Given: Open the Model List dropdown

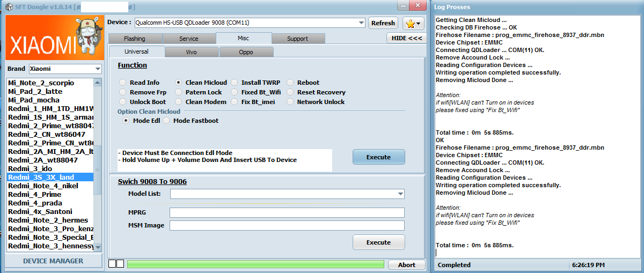Looking at the screenshot, I should pyautogui.click(x=400, y=194).
